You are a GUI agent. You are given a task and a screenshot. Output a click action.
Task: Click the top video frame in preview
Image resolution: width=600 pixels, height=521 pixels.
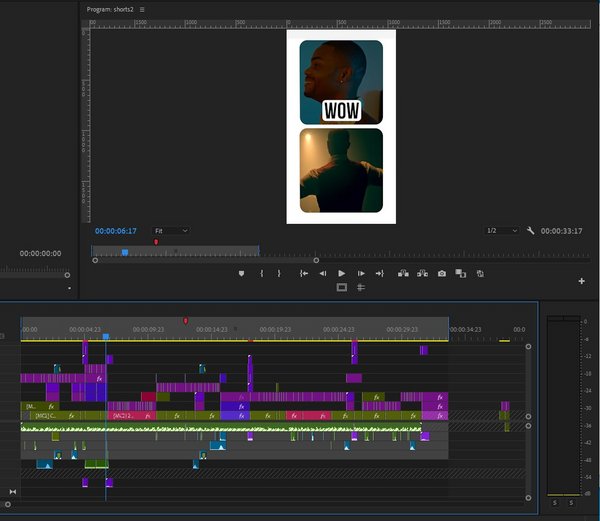pyautogui.click(x=341, y=82)
